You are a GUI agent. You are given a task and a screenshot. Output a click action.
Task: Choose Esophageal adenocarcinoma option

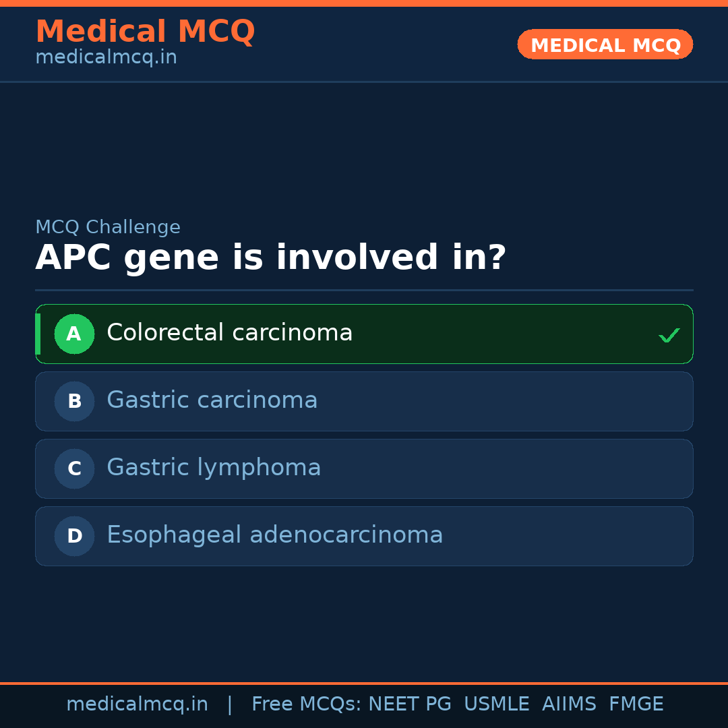[274, 535]
